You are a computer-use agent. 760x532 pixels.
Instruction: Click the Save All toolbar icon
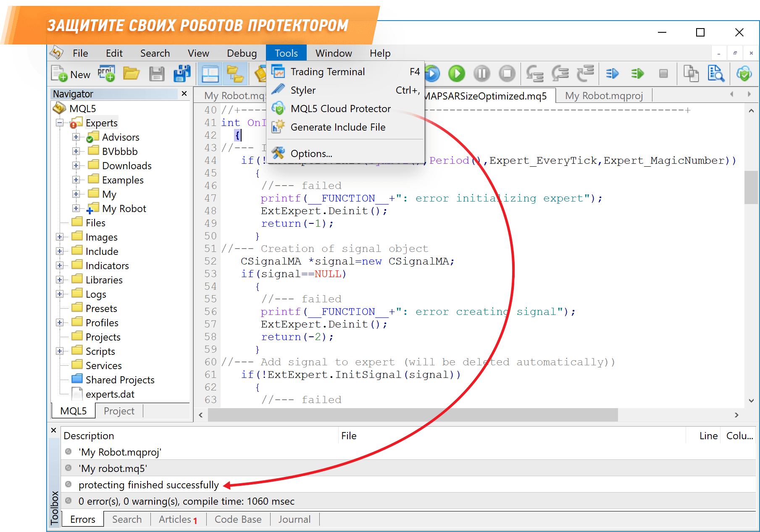click(x=182, y=74)
